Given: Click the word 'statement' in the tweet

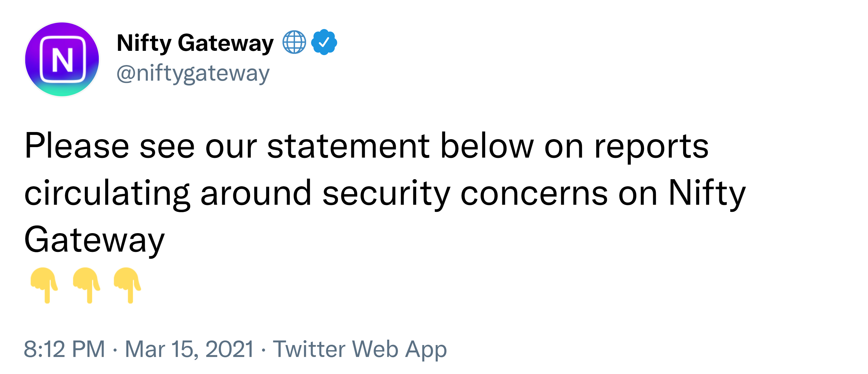Looking at the screenshot, I should pyautogui.click(x=348, y=146).
